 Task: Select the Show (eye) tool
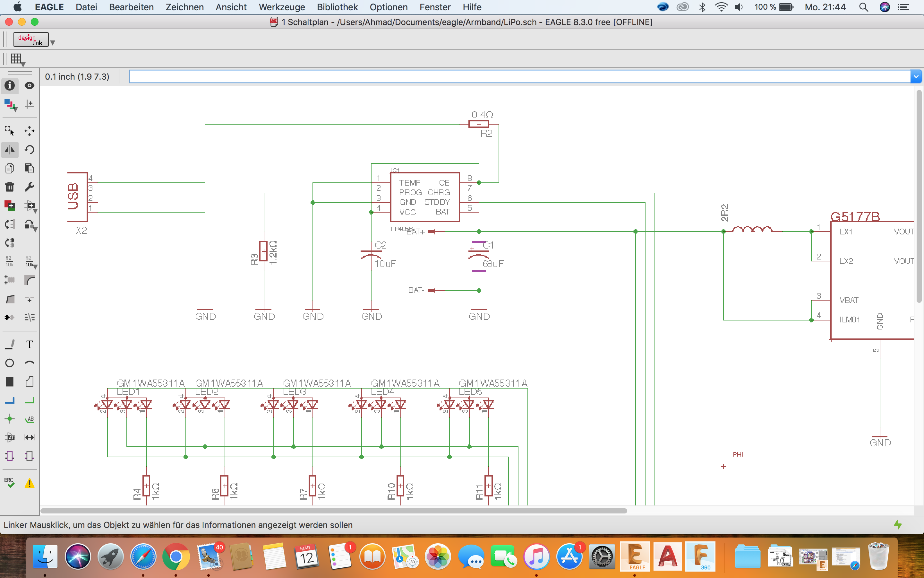[30, 86]
